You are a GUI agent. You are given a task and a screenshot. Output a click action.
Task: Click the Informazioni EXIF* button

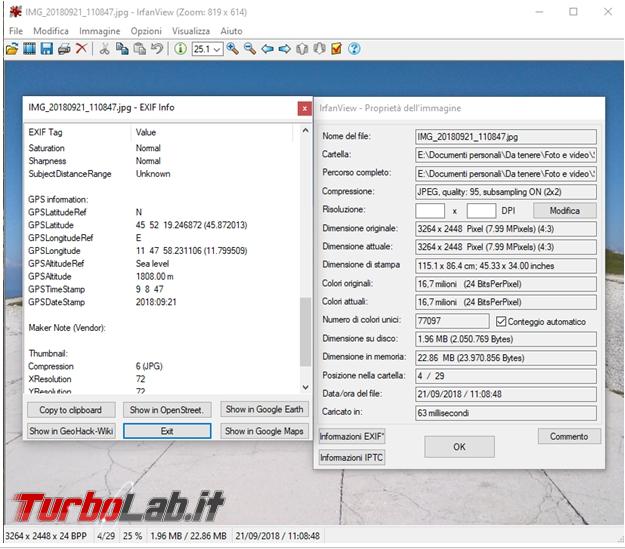pyautogui.click(x=352, y=437)
